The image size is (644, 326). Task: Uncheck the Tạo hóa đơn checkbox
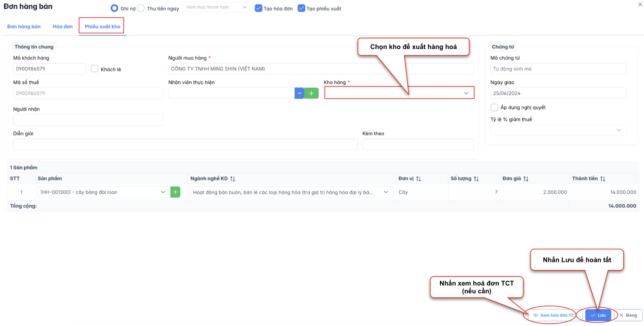click(259, 8)
